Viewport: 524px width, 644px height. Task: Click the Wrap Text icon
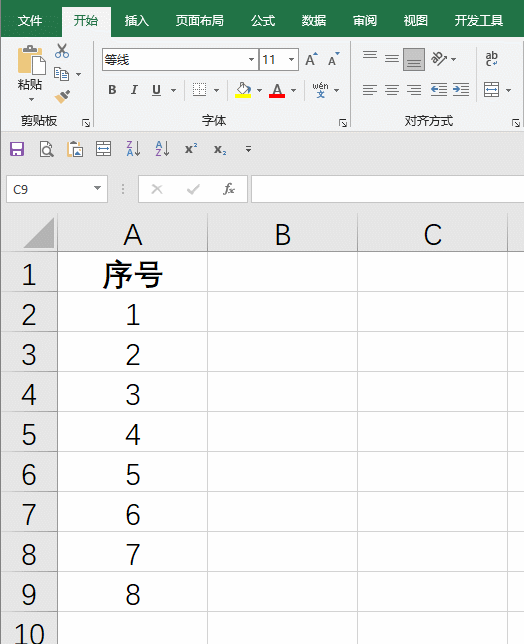pyautogui.click(x=492, y=59)
